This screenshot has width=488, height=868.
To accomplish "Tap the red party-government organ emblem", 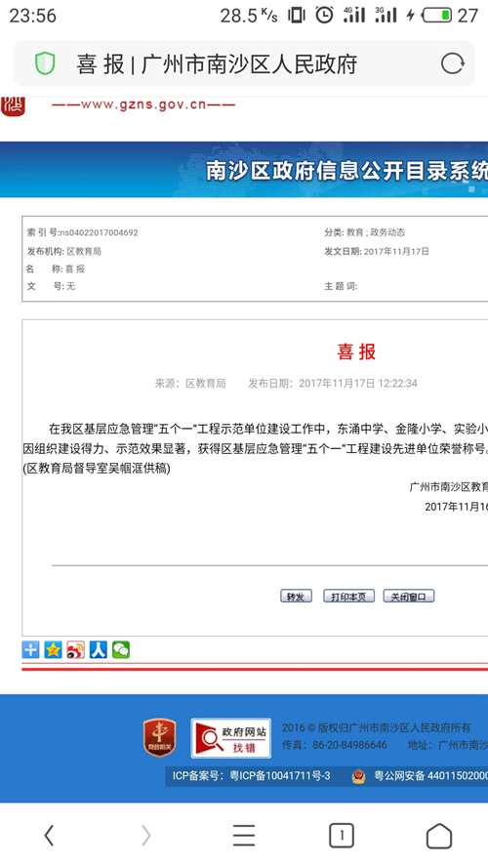I will tap(160, 737).
